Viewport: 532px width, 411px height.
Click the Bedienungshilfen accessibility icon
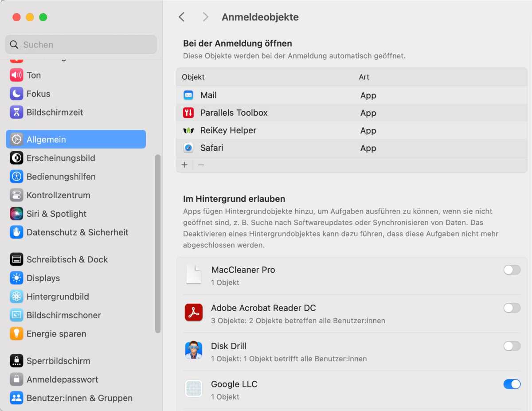pos(16,176)
